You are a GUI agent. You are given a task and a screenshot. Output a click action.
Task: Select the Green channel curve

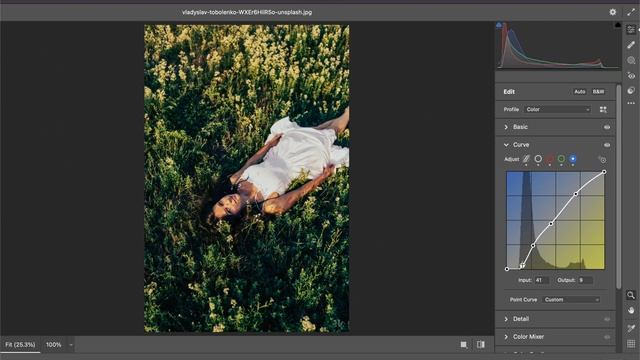[561, 159]
